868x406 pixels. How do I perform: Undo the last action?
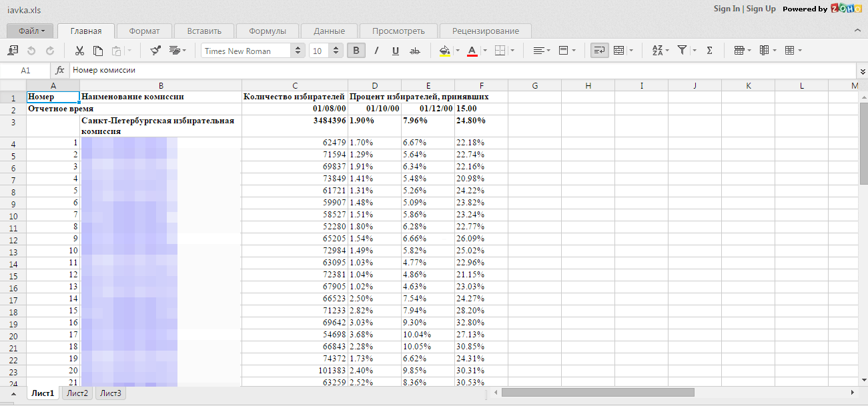tap(31, 51)
